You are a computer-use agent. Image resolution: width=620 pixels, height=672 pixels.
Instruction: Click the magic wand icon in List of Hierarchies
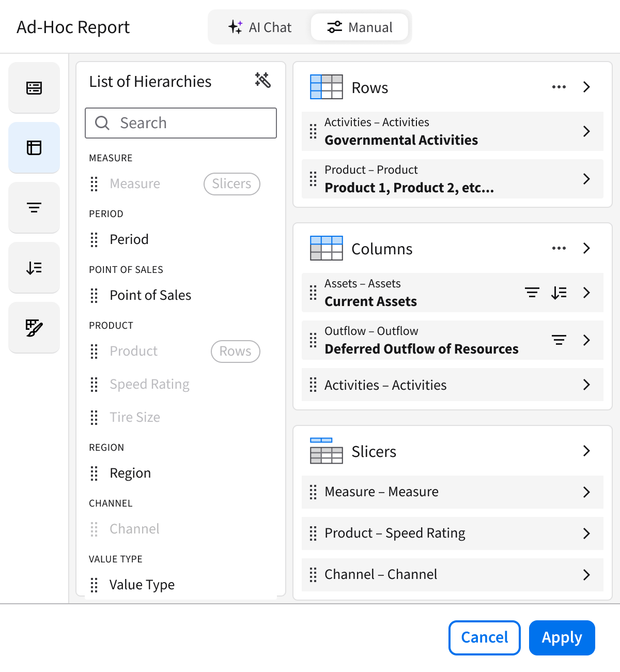click(263, 80)
